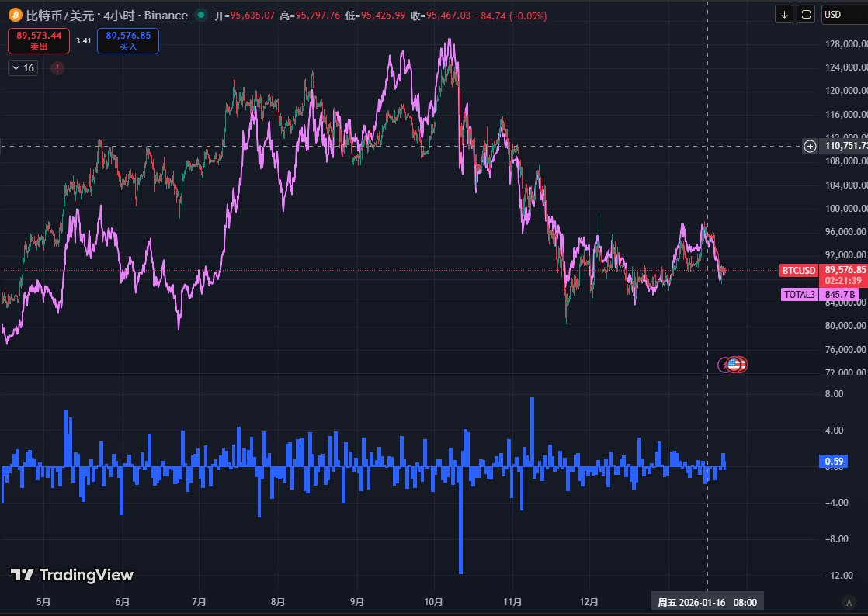Click the pink TOTAL3 series label
The height and width of the screenshot is (616, 868).
click(x=800, y=295)
